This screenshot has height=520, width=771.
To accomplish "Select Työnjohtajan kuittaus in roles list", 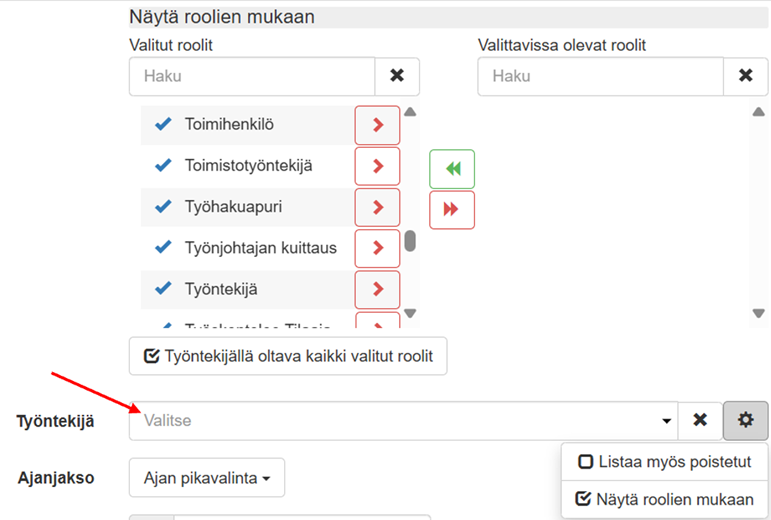I will coord(261,248).
